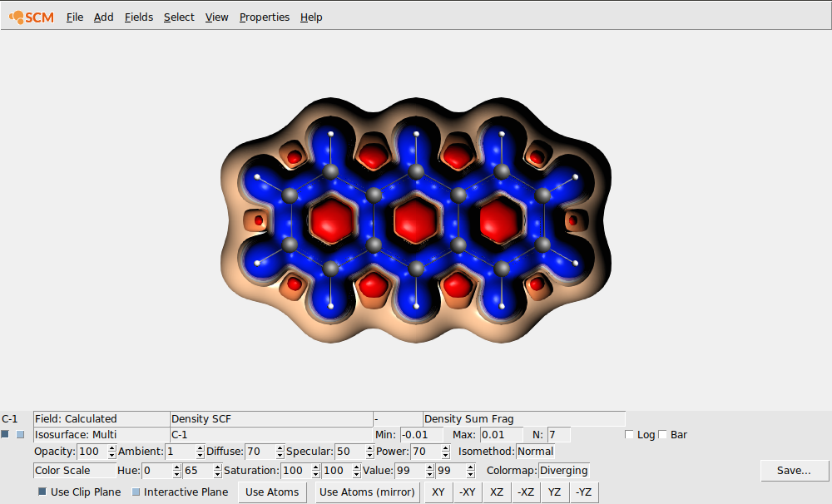832x504 pixels.
Task: Open the Field: Calculated dropdown
Action: click(100, 418)
